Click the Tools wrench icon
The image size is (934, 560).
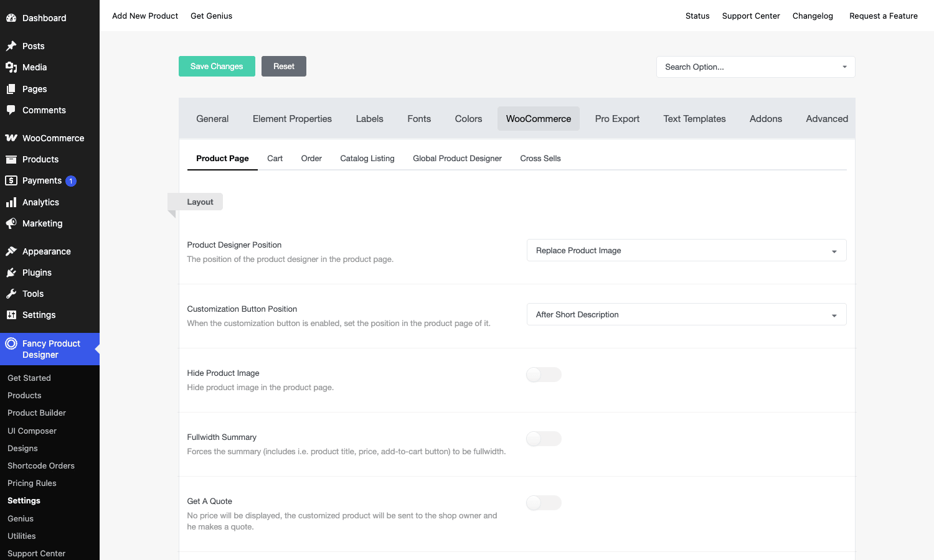11,294
